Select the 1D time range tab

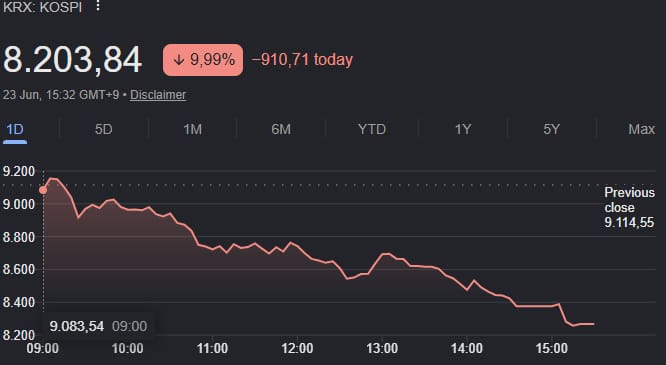click(15, 129)
